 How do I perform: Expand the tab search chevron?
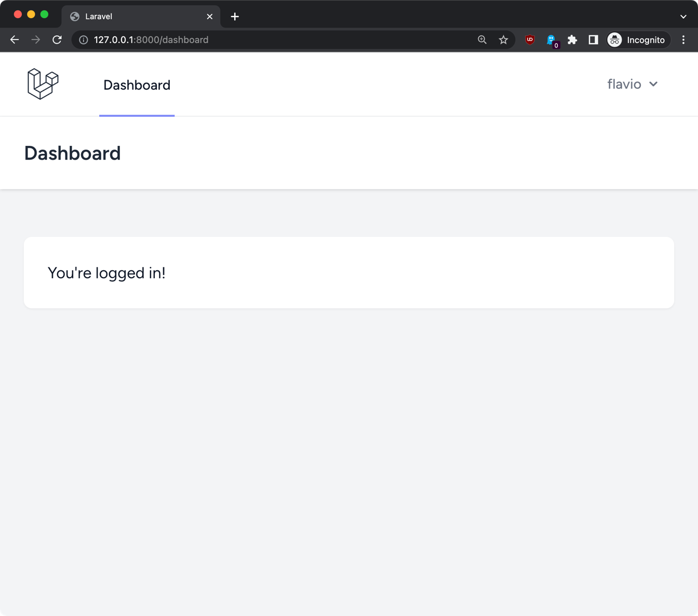point(683,17)
